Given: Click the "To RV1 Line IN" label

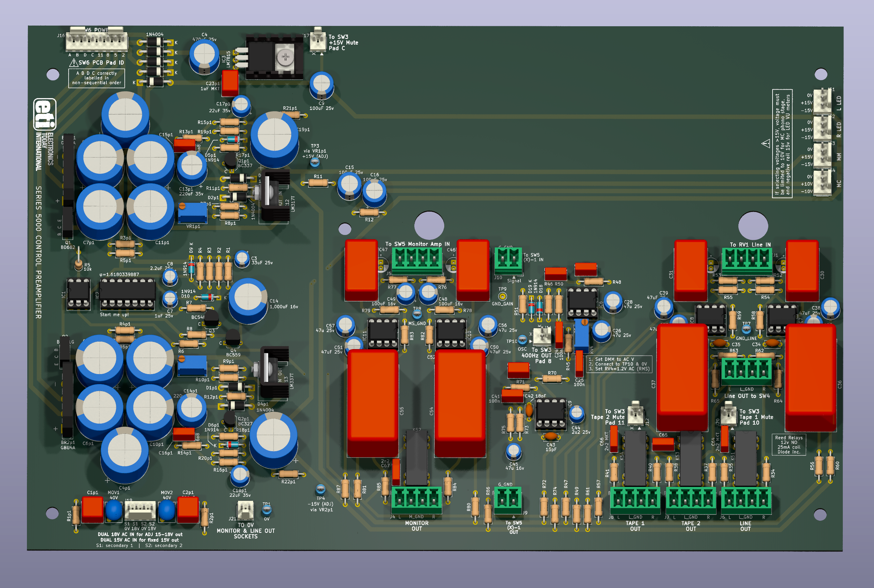Looking at the screenshot, I should [750, 244].
